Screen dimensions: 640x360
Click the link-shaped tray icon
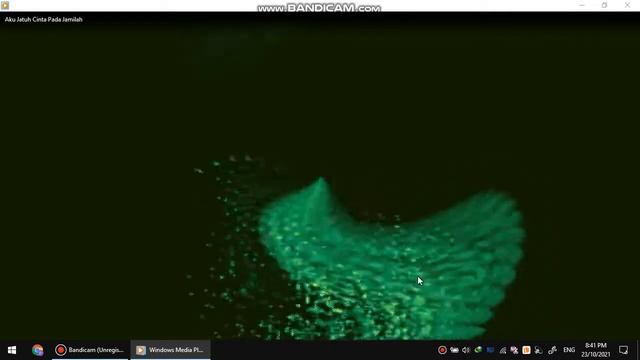point(552,350)
